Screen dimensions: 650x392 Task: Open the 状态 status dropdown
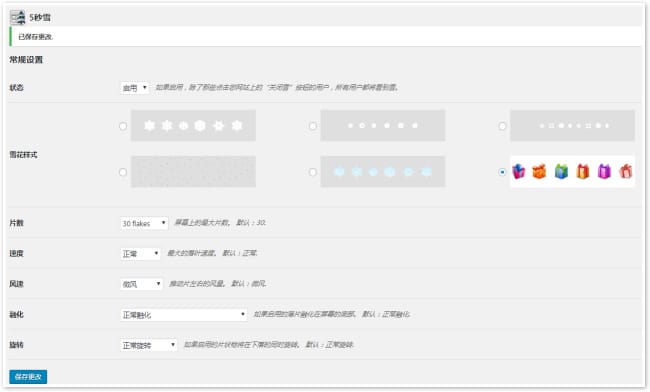click(134, 88)
